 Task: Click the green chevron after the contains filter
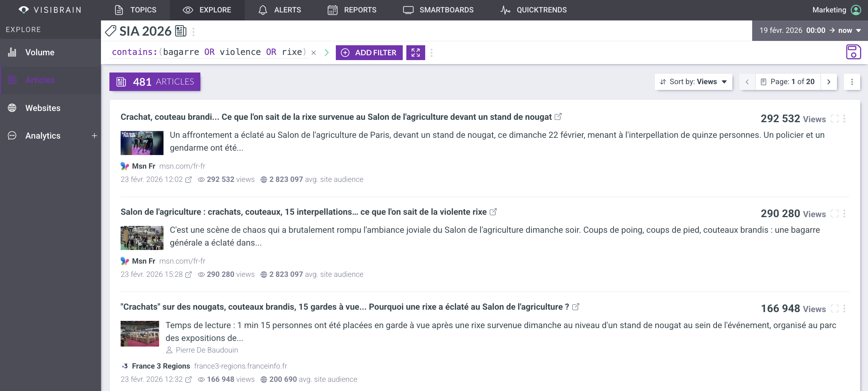[x=327, y=52]
